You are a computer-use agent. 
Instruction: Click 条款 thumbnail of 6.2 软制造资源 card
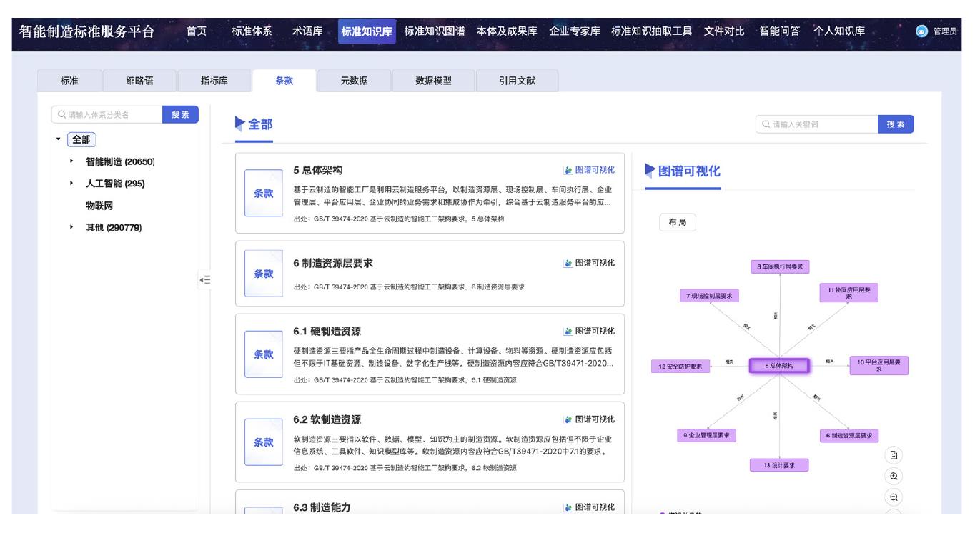click(264, 442)
